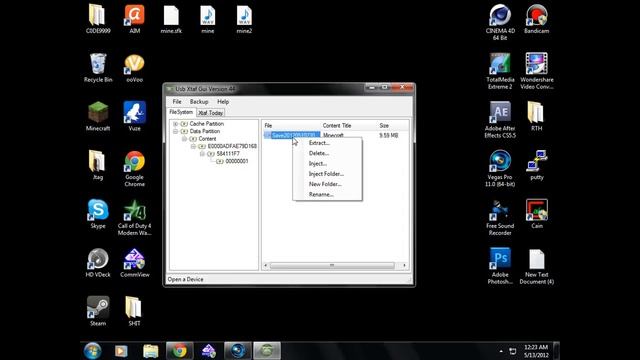Image resolution: width=640 pixels, height=360 pixels.
Task: Open the Jtag folder
Action: [98, 165]
